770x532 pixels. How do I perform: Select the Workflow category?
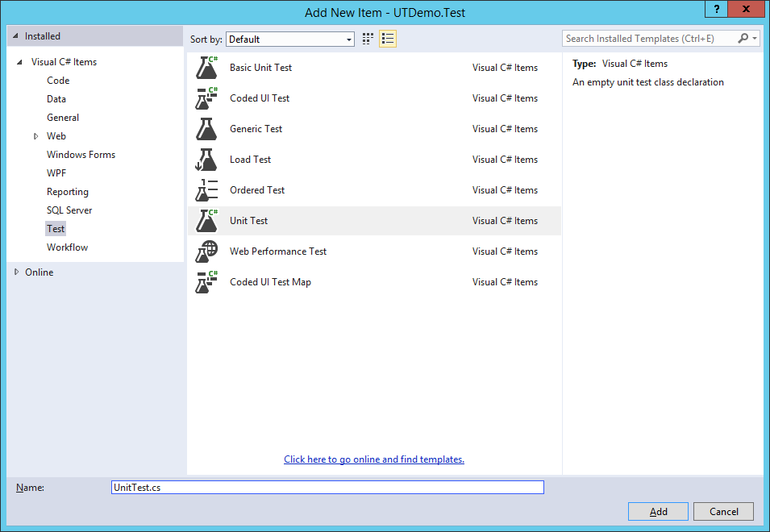[67, 247]
